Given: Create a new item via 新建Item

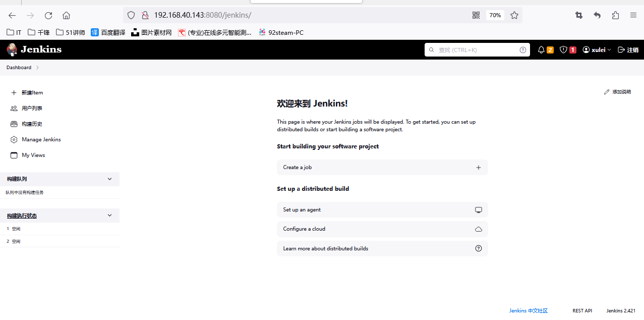Looking at the screenshot, I should [x=27, y=93].
